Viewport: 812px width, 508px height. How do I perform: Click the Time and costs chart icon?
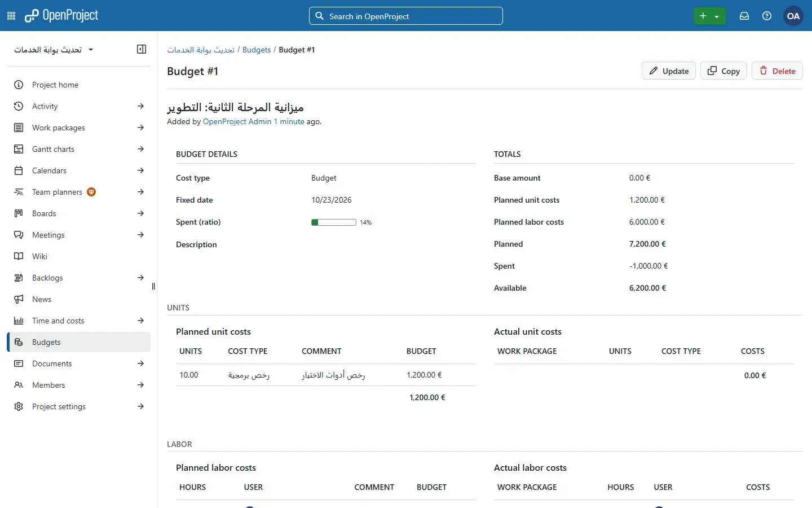coord(19,321)
